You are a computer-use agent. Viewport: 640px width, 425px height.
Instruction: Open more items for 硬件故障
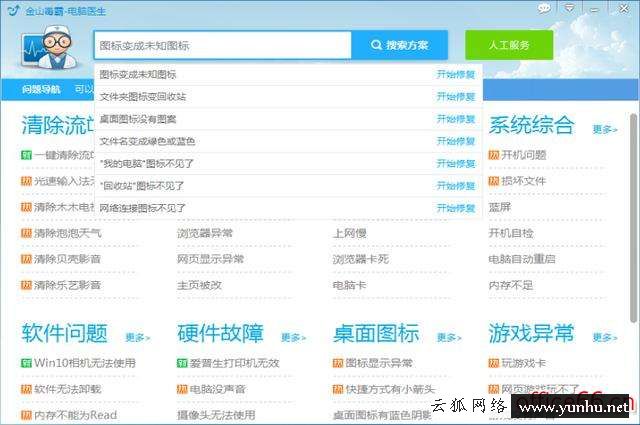[293, 338]
